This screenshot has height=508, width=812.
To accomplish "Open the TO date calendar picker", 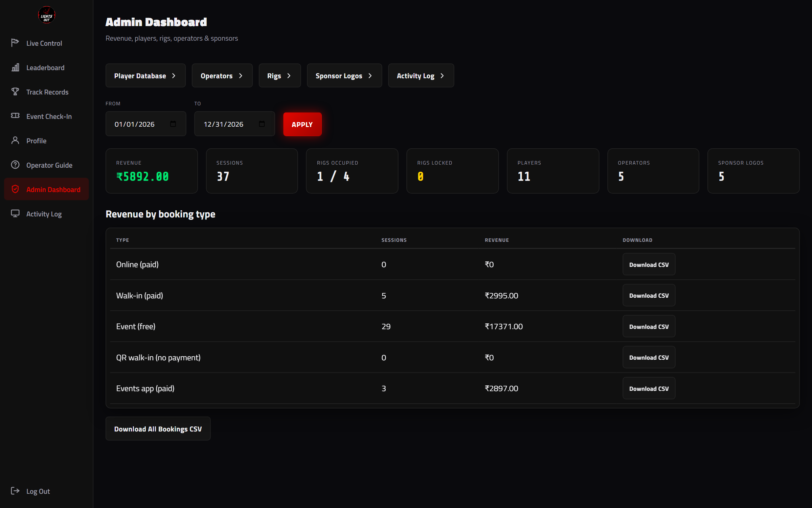I will tap(262, 124).
